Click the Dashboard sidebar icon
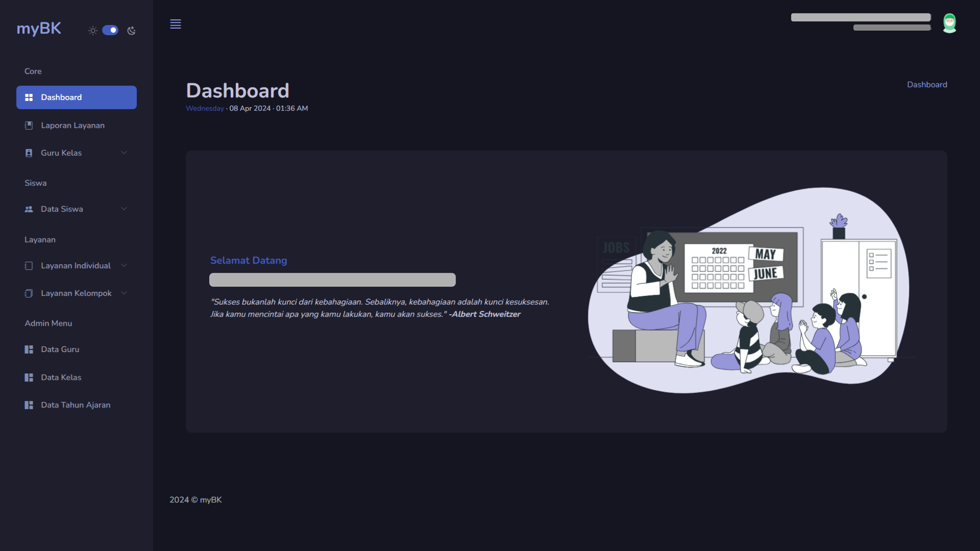The height and width of the screenshot is (551, 980). point(29,97)
